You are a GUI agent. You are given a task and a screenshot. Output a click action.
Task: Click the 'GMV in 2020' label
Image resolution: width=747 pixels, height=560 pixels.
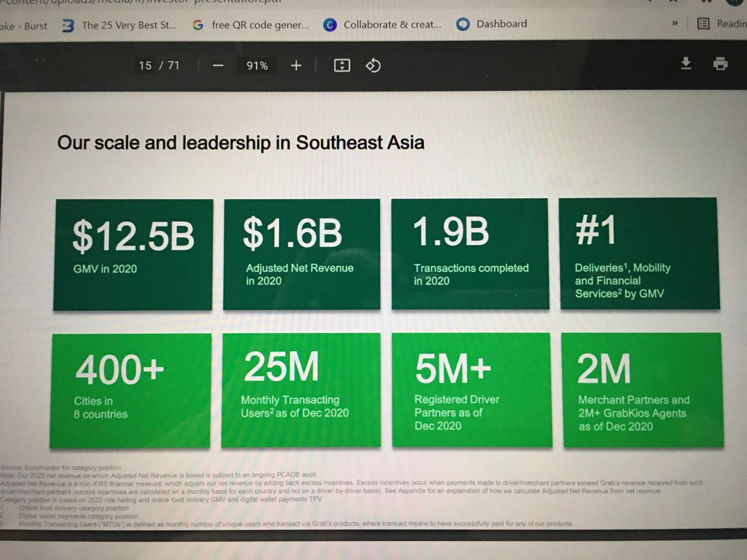pyautogui.click(x=105, y=269)
